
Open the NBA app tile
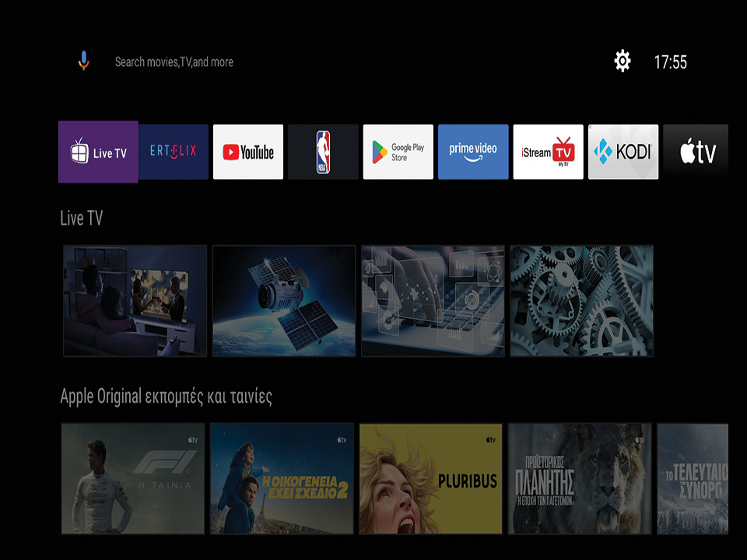pyautogui.click(x=323, y=152)
